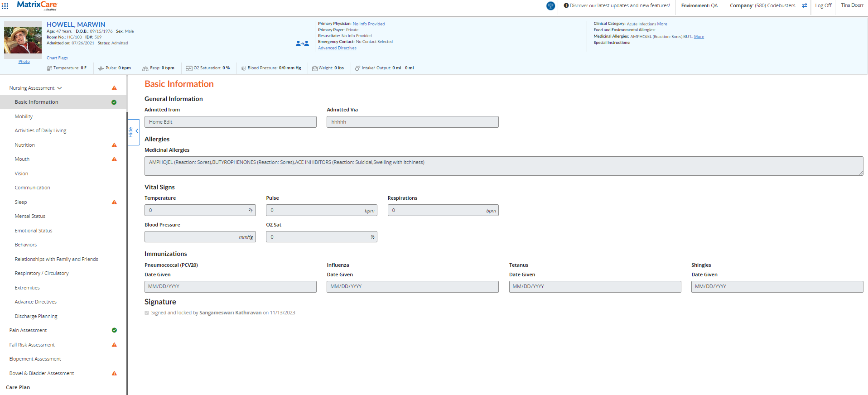This screenshot has width=868, height=395.
Task: Open the blue help chat icon
Action: coord(550,6)
